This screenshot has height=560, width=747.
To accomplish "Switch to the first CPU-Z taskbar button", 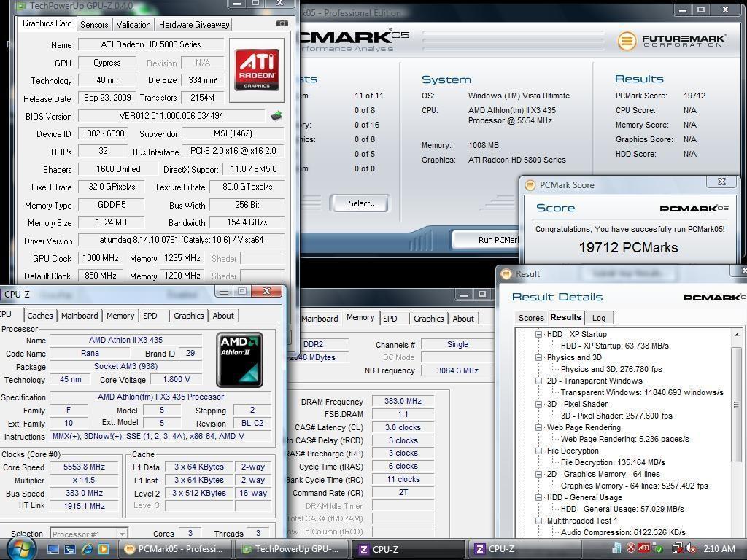I will [408, 549].
